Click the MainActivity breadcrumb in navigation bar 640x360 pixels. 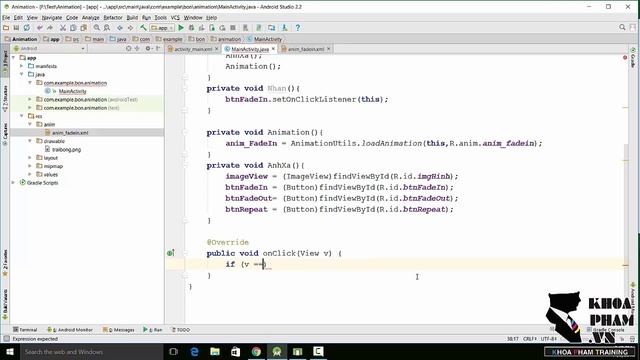(264, 39)
